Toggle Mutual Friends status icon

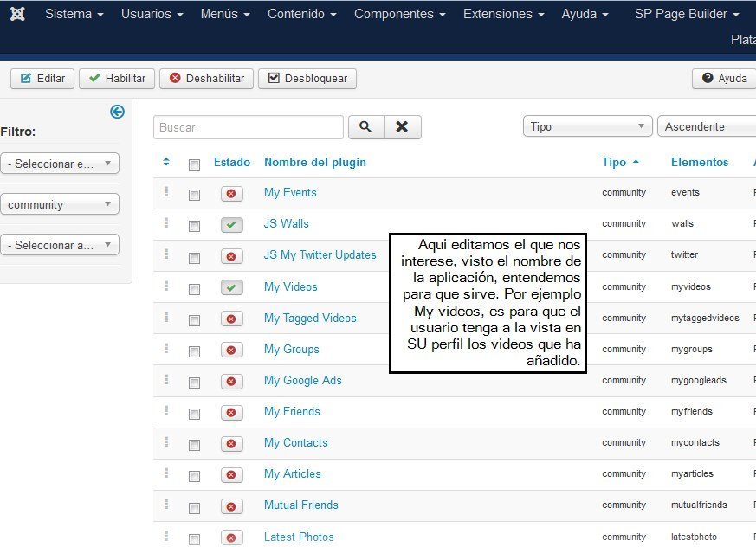231,506
